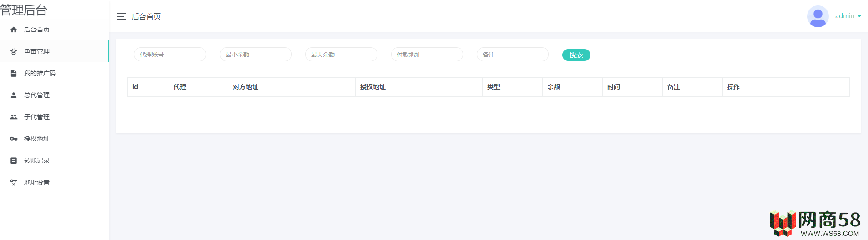Screen dimensions: 868x240
Task: Click the id column header
Action: [148, 87]
